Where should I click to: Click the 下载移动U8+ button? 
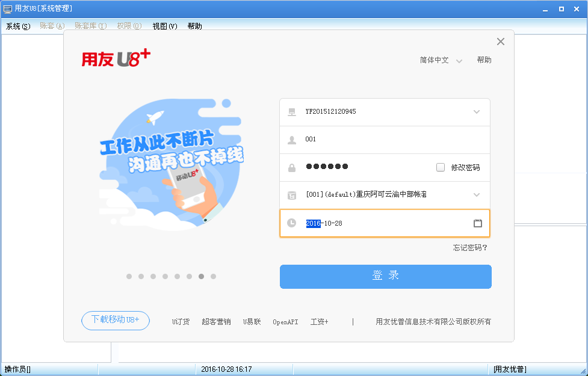(x=115, y=321)
